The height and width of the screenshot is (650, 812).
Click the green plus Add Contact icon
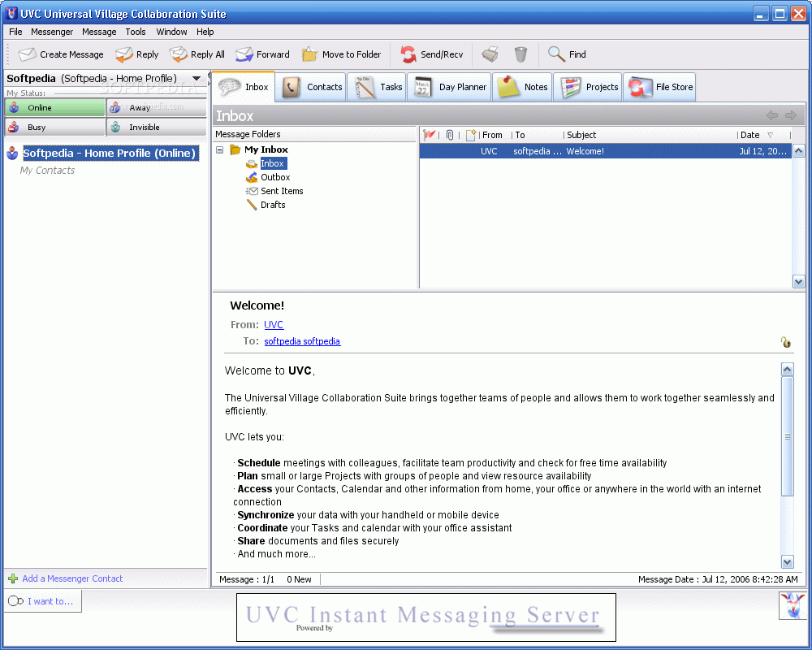(13, 578)
